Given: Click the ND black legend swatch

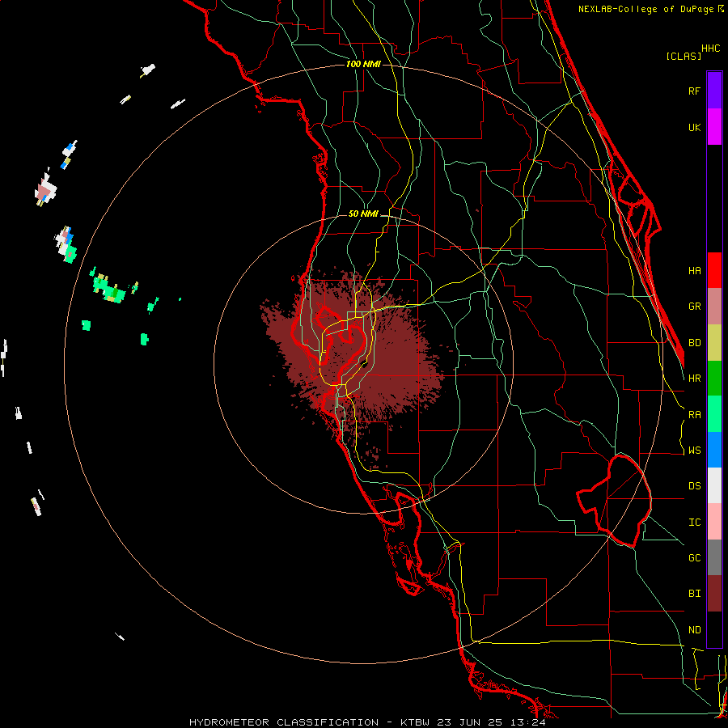Looking at the screenshot, I should [714, 629].
